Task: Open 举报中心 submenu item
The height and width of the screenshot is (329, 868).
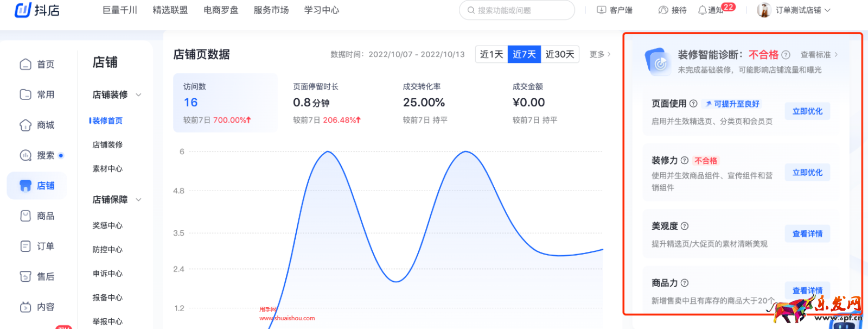Action: [107, 321]
